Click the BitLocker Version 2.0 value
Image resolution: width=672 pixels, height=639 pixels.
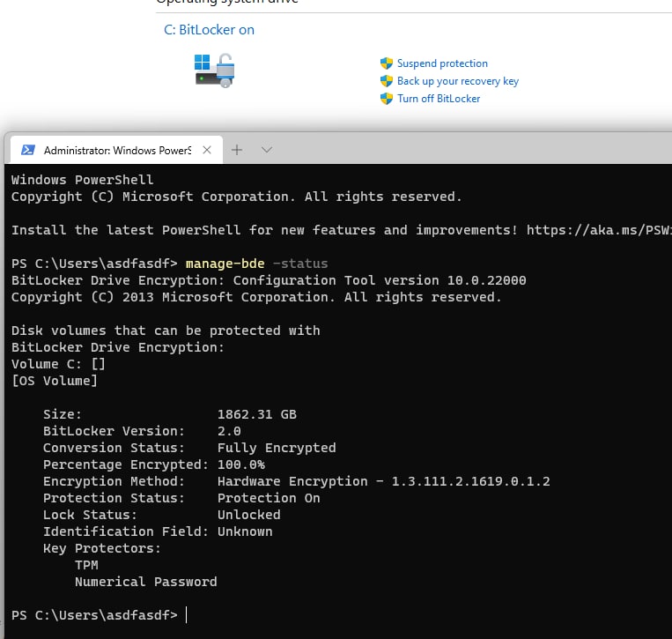coord(229,431)
